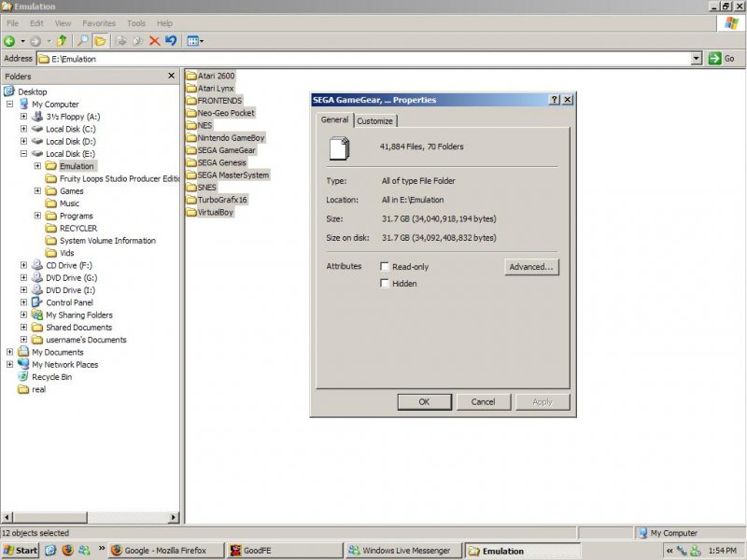This screenshot has height=560, width=747.
Task: Select the DVD Drive (I:) icon
Action: 37,289
